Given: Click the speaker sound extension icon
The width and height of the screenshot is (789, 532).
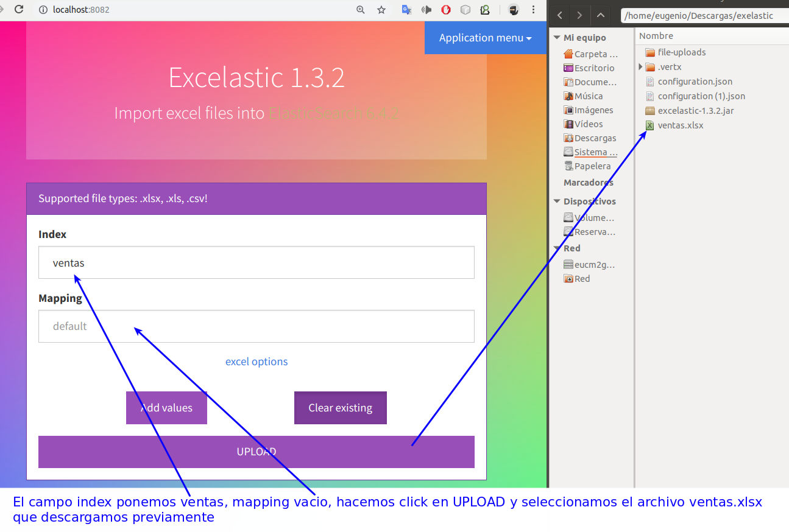Looking at the screenshot, I should click(x=426, y=10).
